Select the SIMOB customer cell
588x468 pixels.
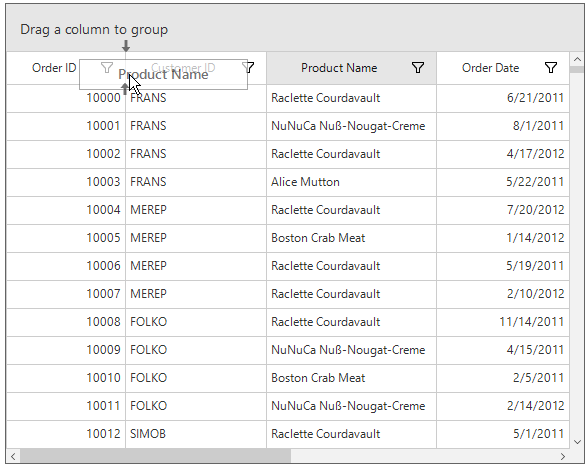(x=196, y=434)
